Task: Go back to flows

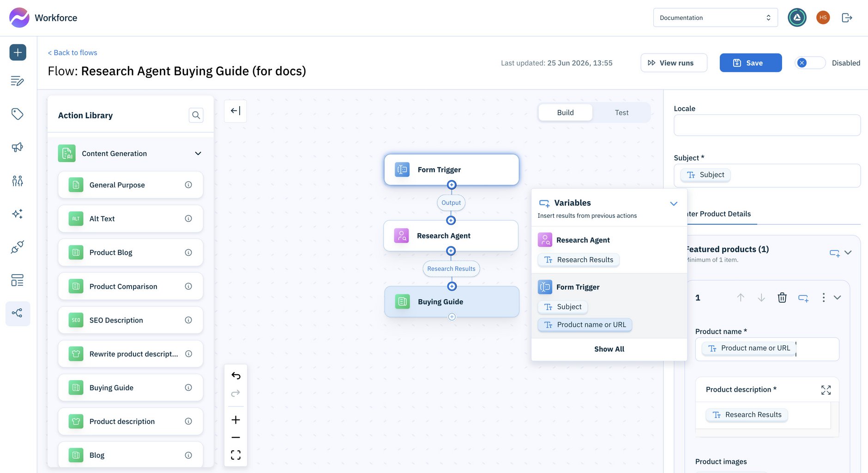Action: pyautogui.click(x=72, y=53)
